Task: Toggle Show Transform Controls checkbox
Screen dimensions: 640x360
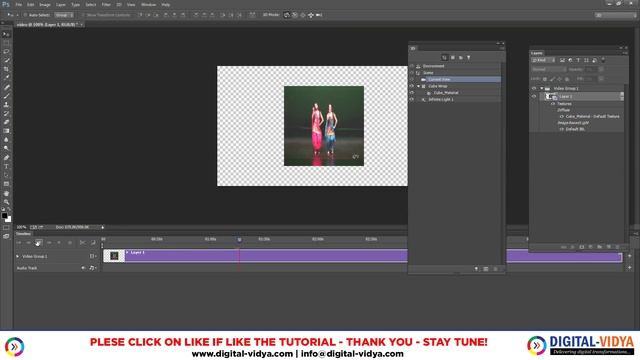Action: 83,15
